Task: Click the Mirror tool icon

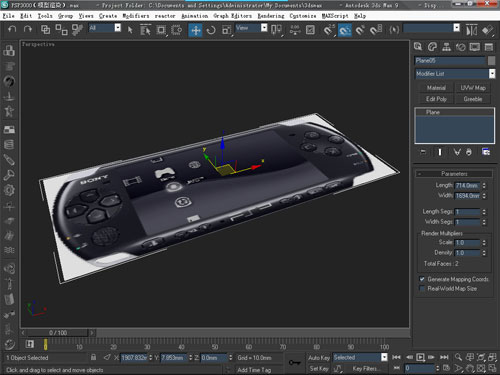Action: tap(472, 30)
